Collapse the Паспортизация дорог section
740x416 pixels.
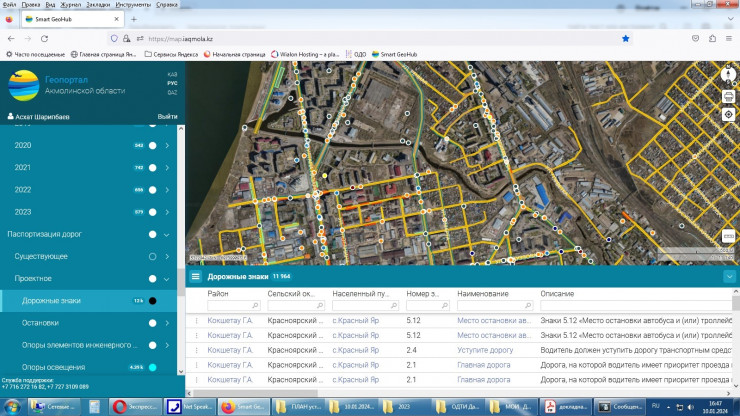click(x=167, y=234)
